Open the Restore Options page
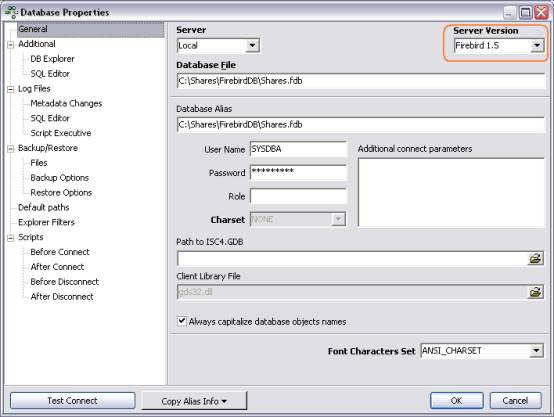The height and width of the screenshot is (417, 554). click(x=61, y=192)
